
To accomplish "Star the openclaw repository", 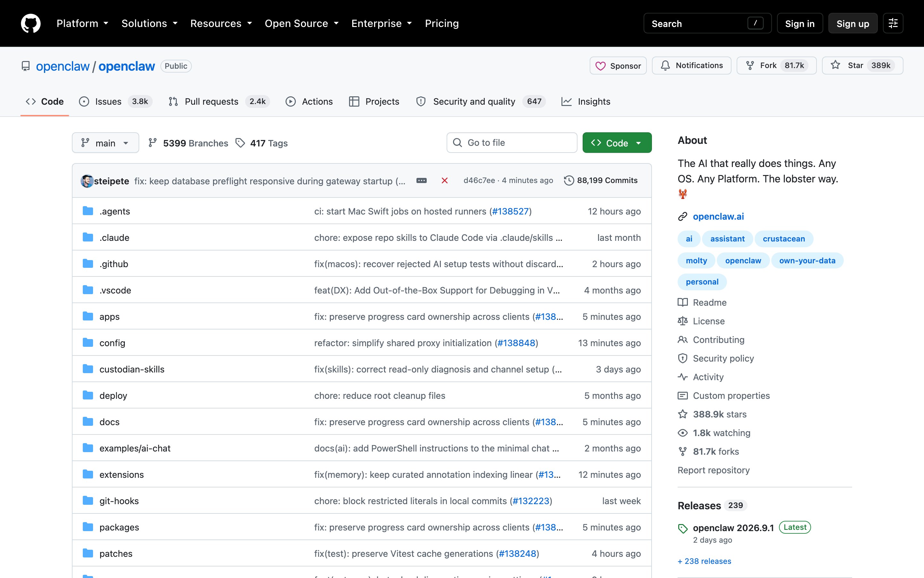I will [x=862, y=66].
